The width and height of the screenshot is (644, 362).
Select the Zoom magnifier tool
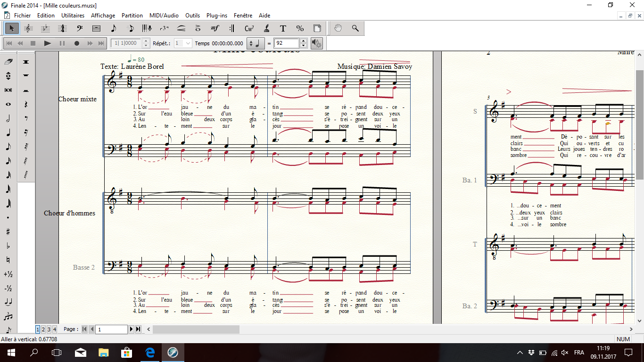coord(355,28)
